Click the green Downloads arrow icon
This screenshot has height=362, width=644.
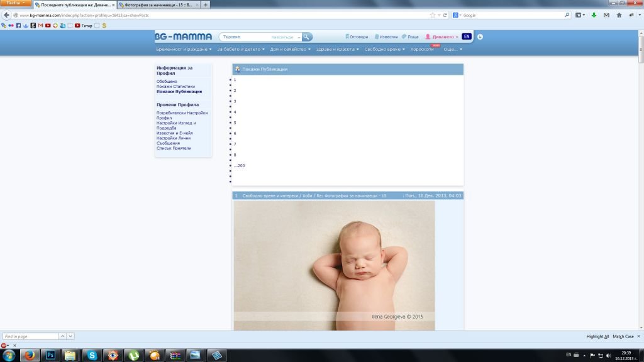tap(594, 15)
